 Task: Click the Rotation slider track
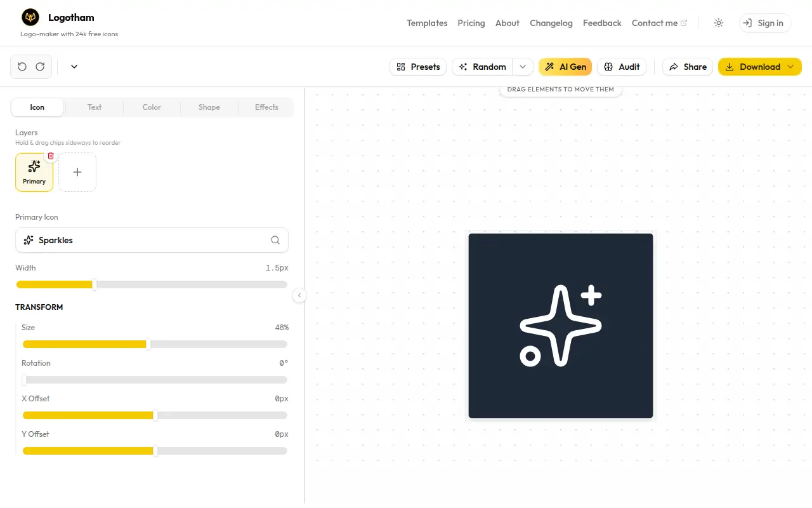click(x=155, y=380)
